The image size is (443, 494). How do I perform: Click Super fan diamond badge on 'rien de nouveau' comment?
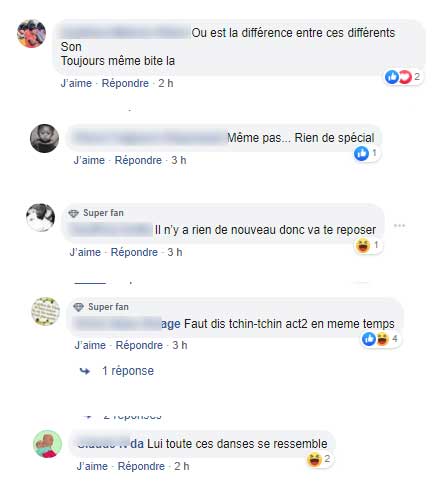pyautogui.click(x=73, y=213)
